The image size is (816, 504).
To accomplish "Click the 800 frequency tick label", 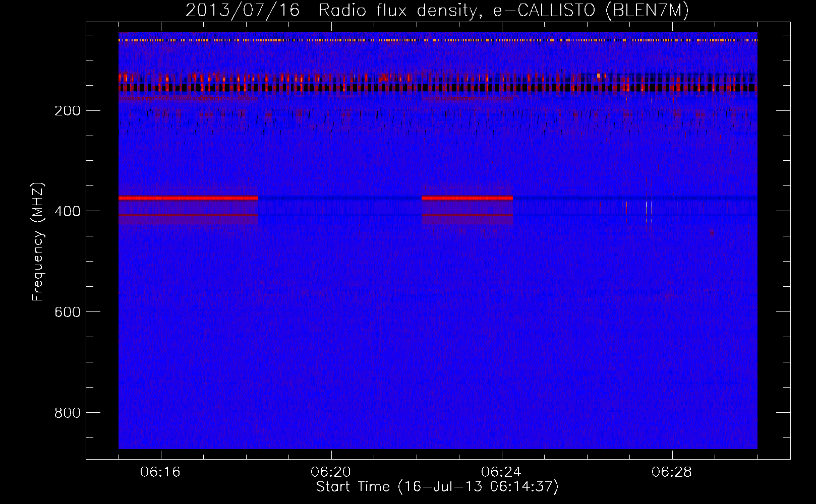I will [x=68, y=413].
